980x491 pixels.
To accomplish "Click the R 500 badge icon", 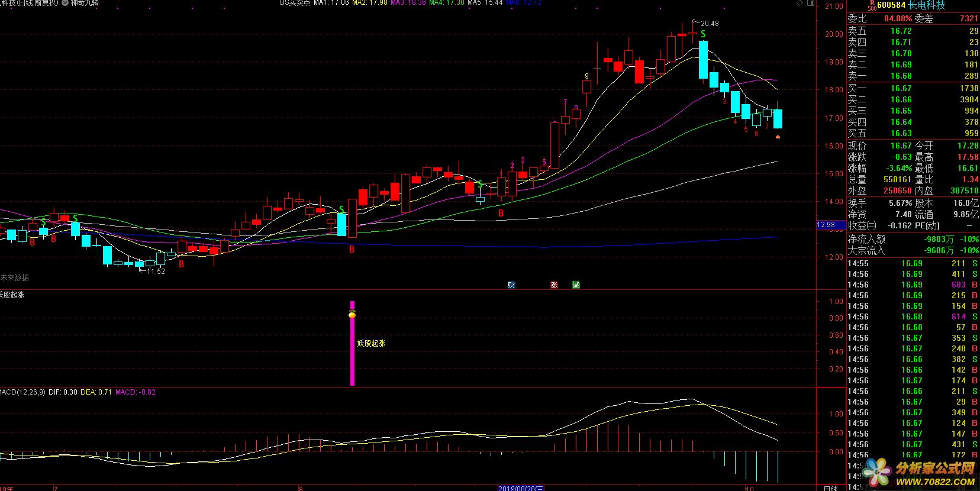I will pos(872,5).
